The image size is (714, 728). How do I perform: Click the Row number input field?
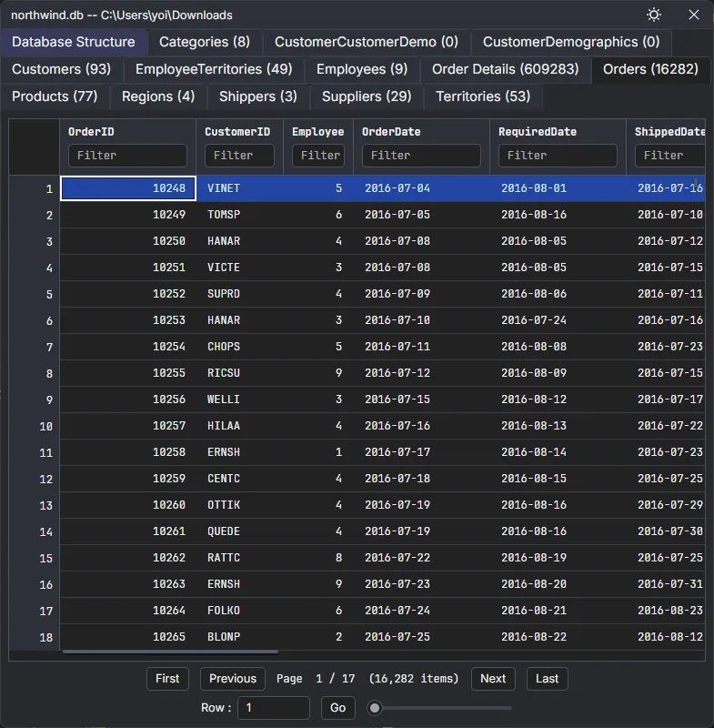coord(274,708)
